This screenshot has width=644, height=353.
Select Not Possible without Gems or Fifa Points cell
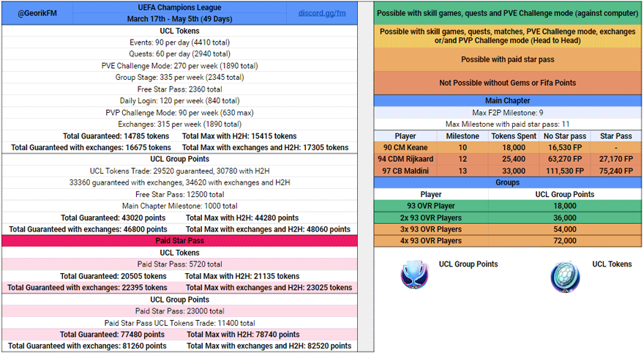(x=508, y=83)
